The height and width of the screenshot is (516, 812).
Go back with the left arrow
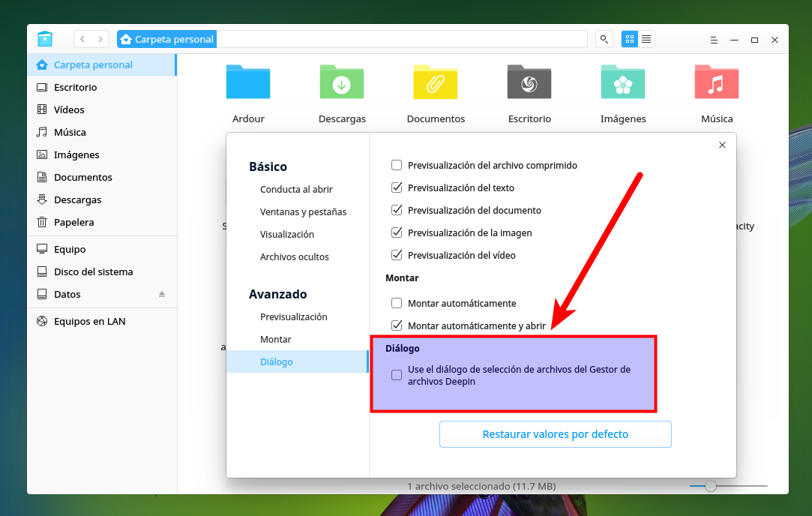click(82, 39)
